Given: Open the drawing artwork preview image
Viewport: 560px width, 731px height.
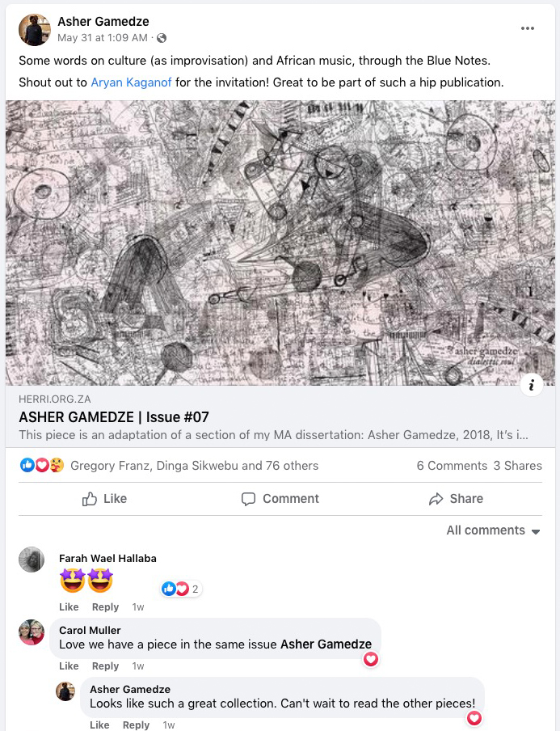Looking at the screenshot, I should point(280,243).
